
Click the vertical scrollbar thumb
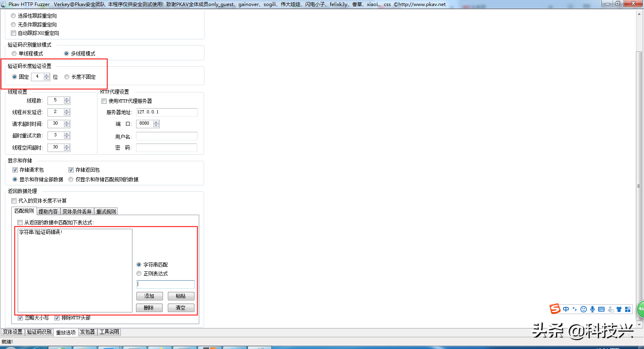click(639, 186)
